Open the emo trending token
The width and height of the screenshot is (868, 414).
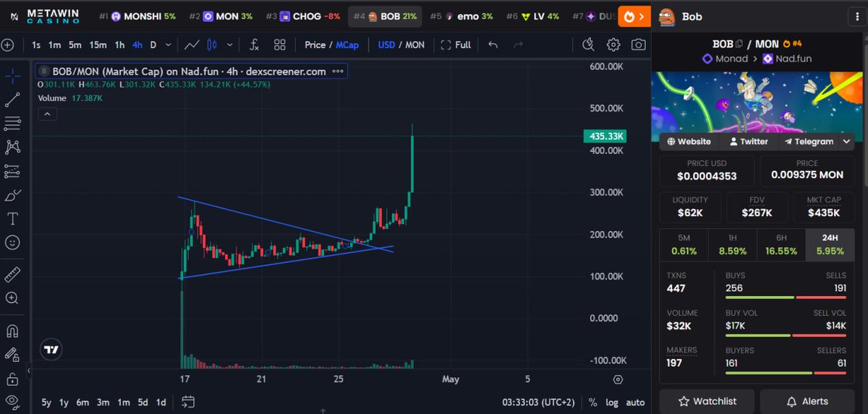pos(461,16)
